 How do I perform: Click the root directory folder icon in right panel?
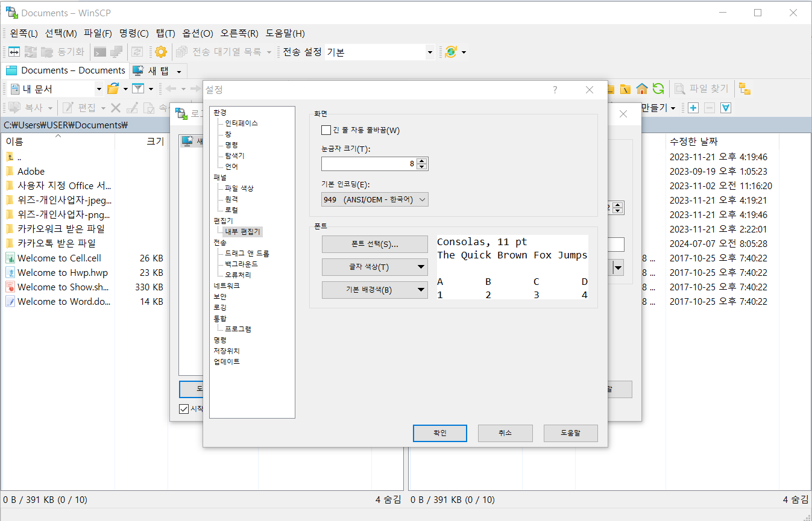(626, 89)
